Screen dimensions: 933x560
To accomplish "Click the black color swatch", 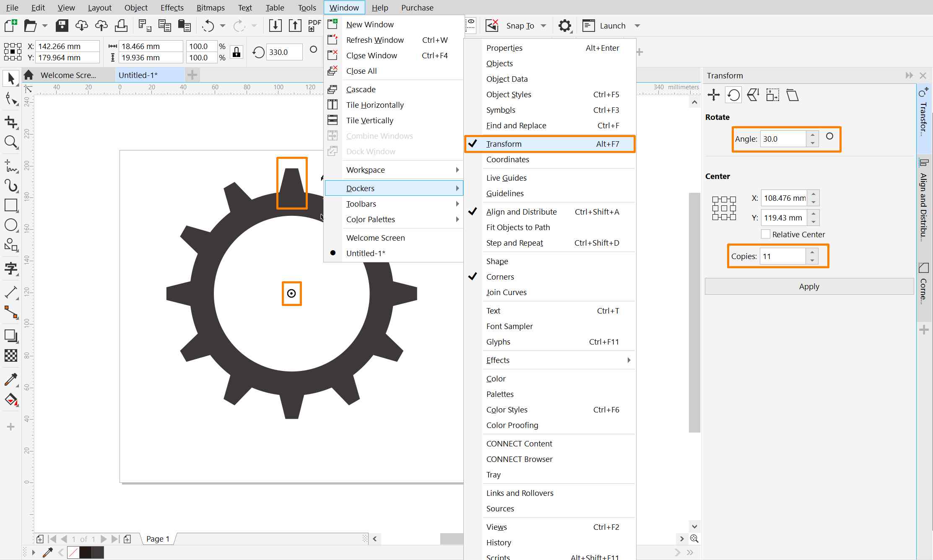I will coord(86,552).
